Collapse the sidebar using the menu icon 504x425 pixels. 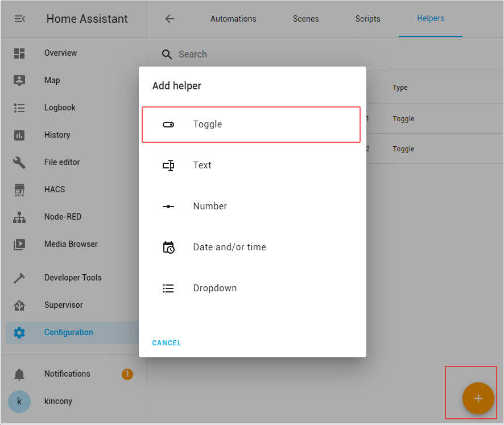[19, 19]
